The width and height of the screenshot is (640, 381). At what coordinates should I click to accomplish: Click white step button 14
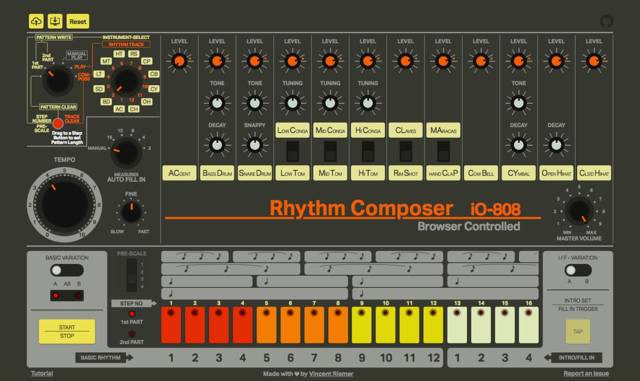coord(481,325)
